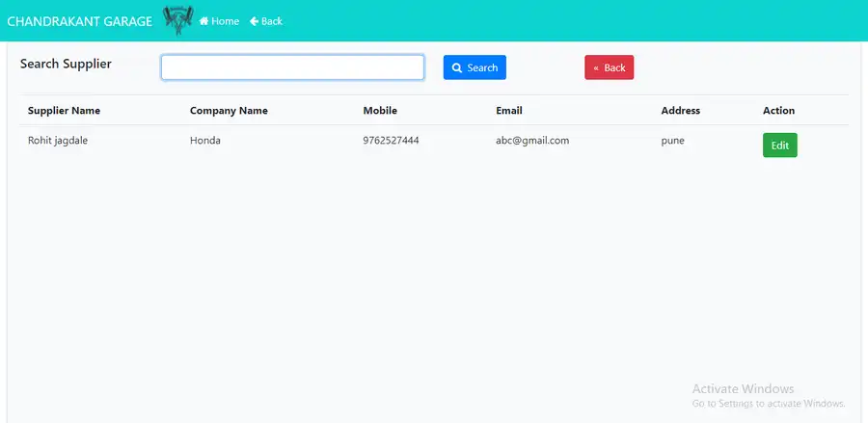Select the Email column header
868x423 pixels.
[x=509, y=111]
